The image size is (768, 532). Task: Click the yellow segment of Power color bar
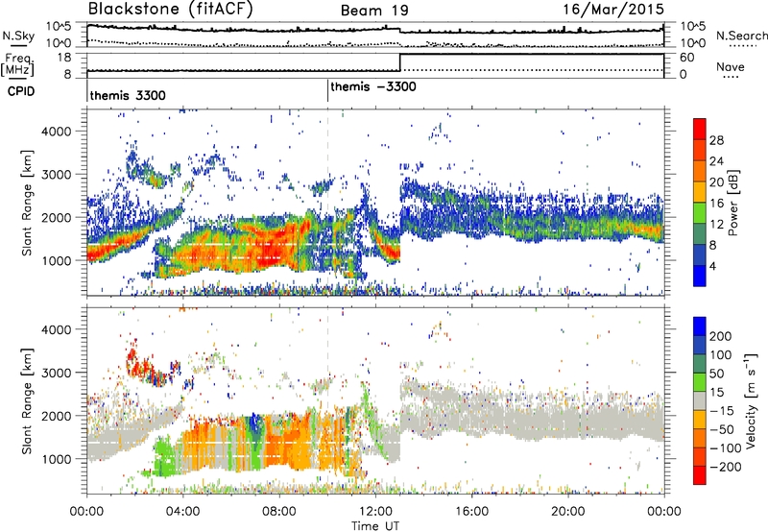[700, 192]
